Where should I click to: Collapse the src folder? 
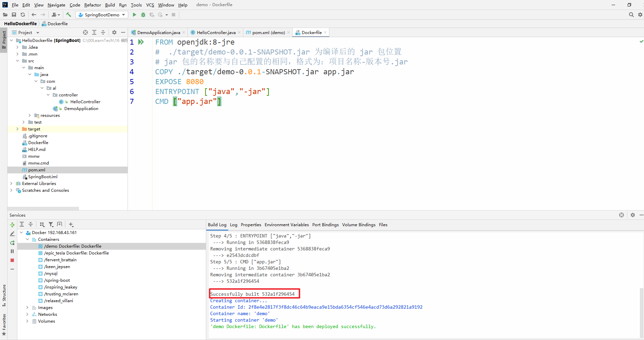[17, 61]
